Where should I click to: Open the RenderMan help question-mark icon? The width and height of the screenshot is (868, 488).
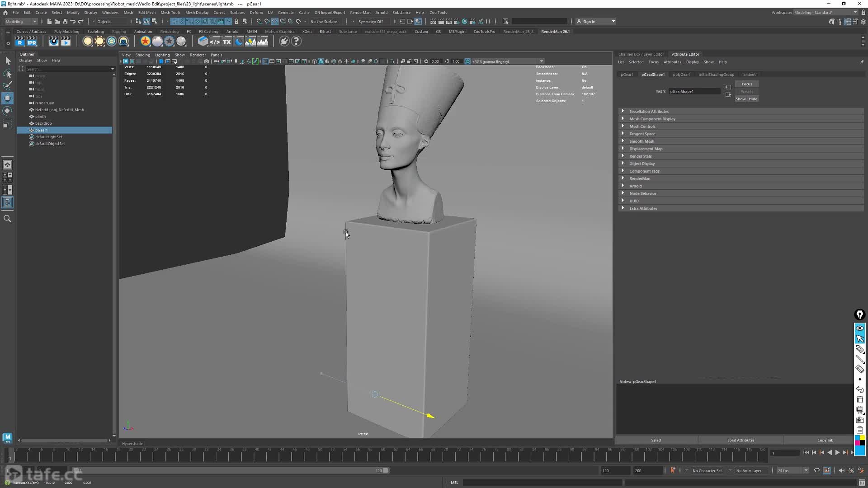click(296, 42)
